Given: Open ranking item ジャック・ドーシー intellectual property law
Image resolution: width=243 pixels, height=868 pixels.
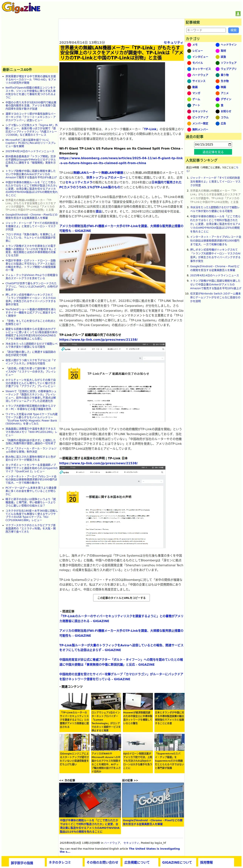Looking at the screenshot, I should tap(215, 181).
